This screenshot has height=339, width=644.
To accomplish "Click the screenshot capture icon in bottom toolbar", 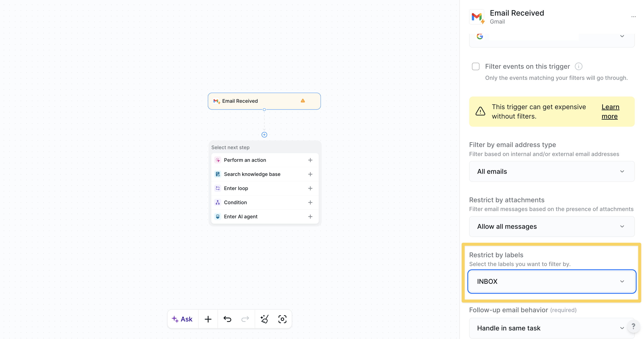I will [x=283, y=319].
